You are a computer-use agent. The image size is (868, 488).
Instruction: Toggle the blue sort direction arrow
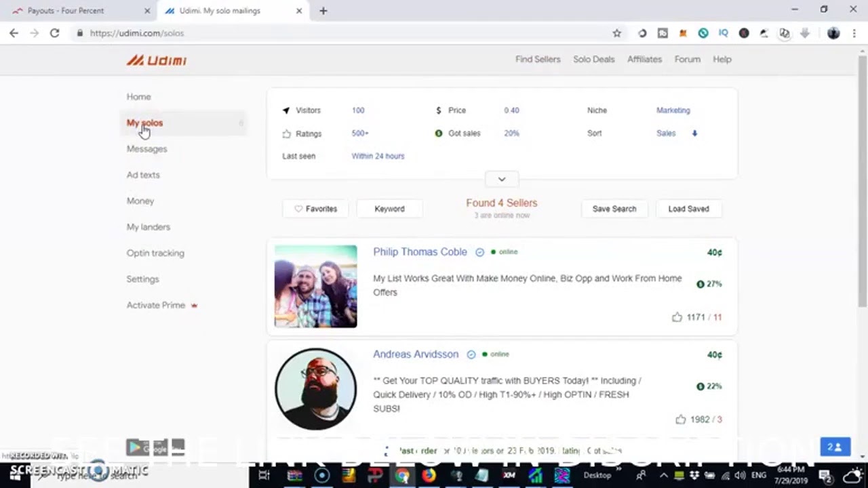(694, 134)
